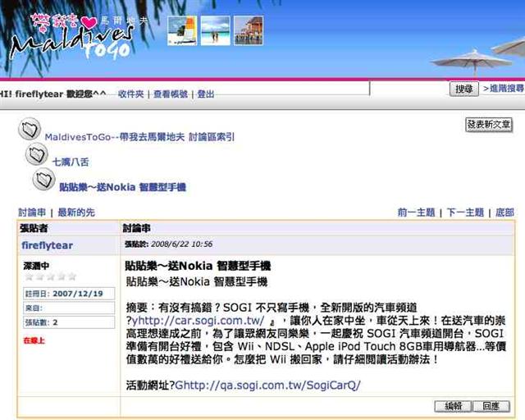This screenshot has height=420, width=525.
Task: Click the user rank stars under 深潛中
Action: tap(51, 276)
